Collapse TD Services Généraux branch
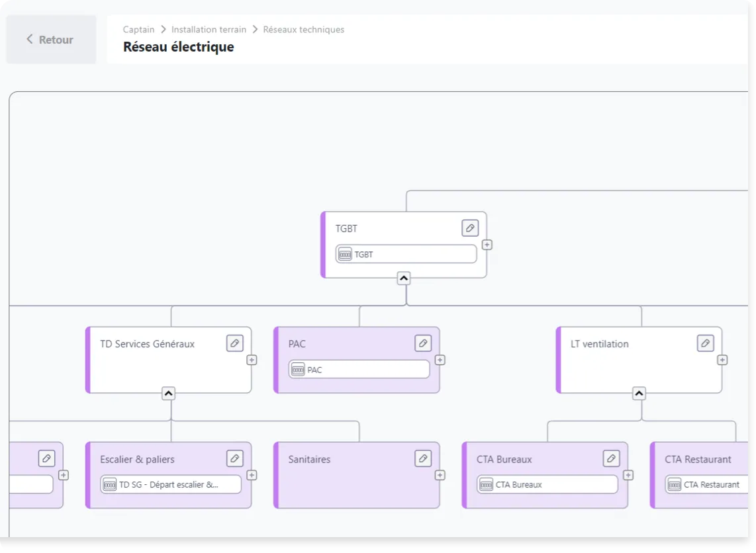This screenshot has height=553, width=756. (x=169, y=394)
